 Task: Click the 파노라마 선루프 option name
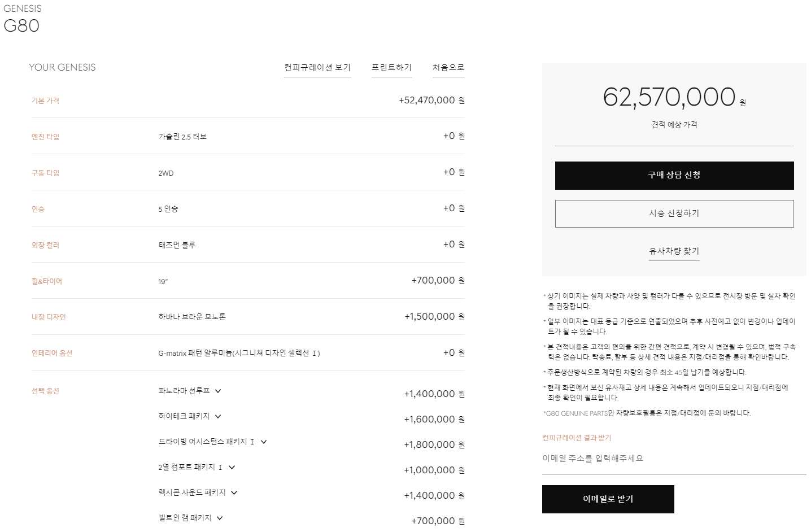184,391
